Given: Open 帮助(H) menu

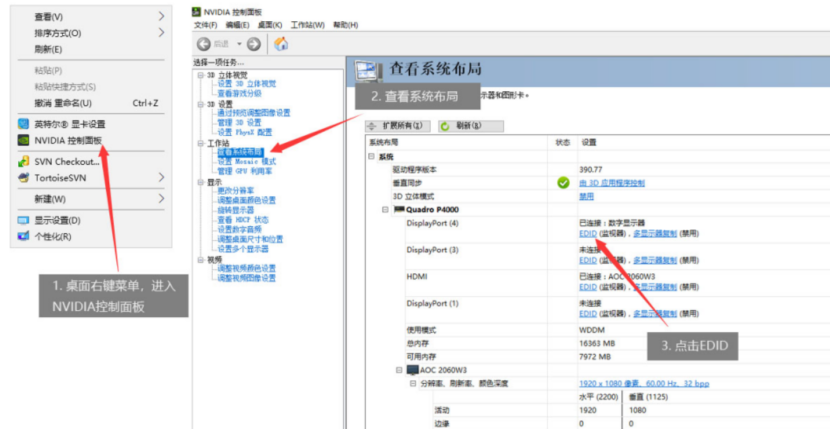Looking at the screenshot, I should (x=346, y=25).
